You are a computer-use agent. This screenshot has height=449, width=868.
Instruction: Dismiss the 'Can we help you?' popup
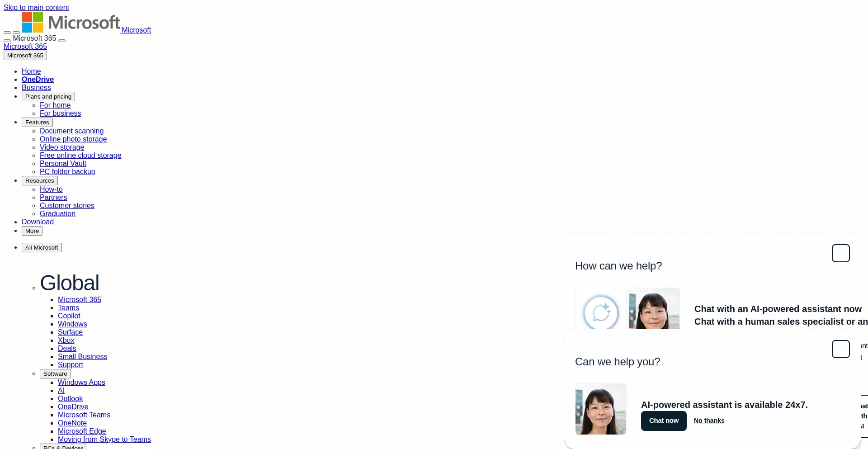tap(841, 349)
